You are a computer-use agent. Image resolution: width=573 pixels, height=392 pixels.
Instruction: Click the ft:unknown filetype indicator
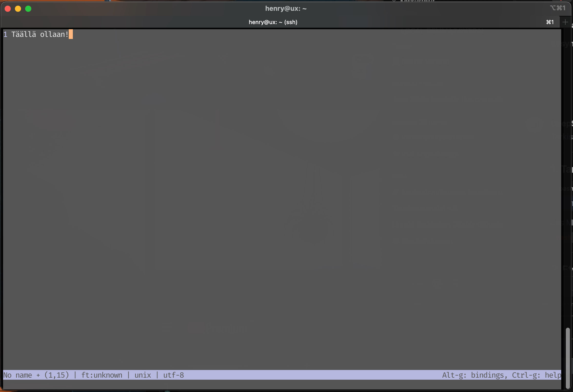(102, 375)
